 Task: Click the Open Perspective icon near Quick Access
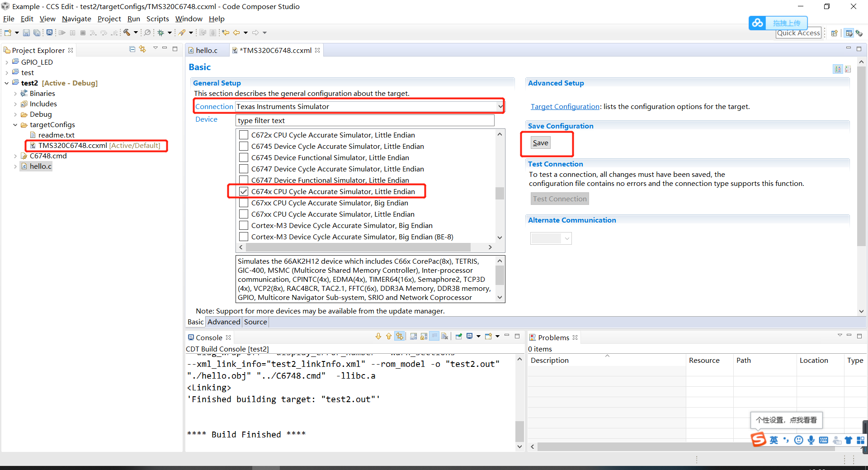point(835,33)
